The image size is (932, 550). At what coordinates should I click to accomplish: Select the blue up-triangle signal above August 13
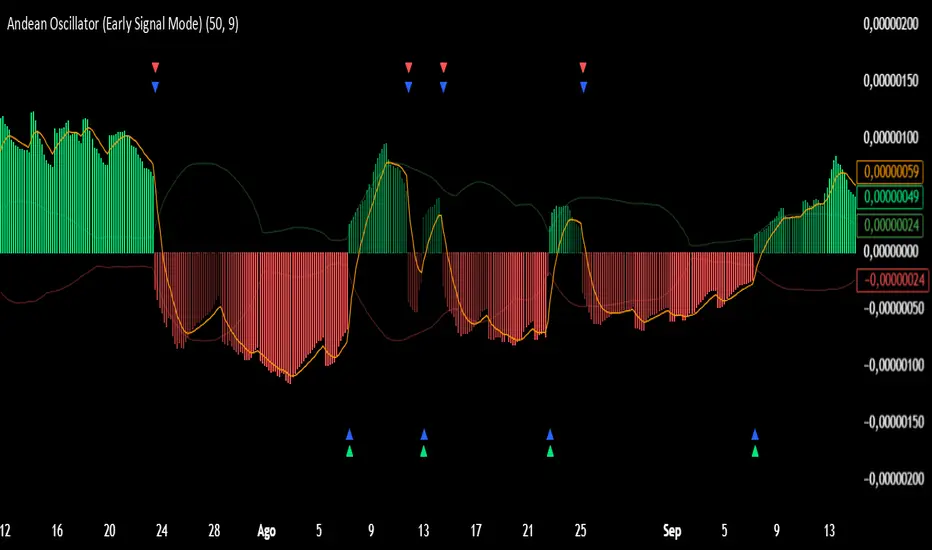tap(424, 434)
